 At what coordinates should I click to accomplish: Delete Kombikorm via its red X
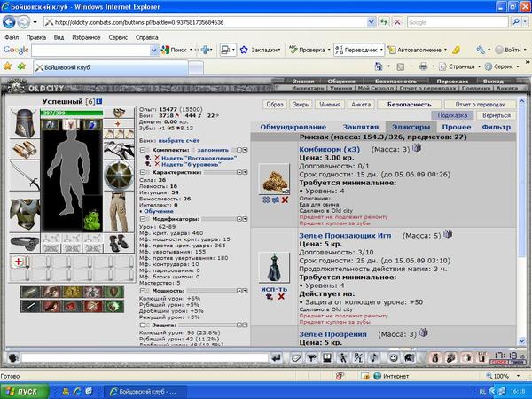[x=285, y=199]
